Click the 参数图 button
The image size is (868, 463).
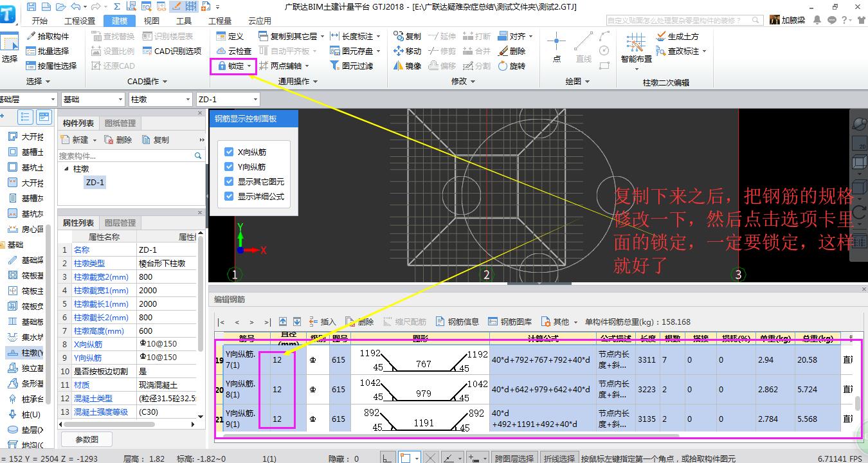click(87, 439)
